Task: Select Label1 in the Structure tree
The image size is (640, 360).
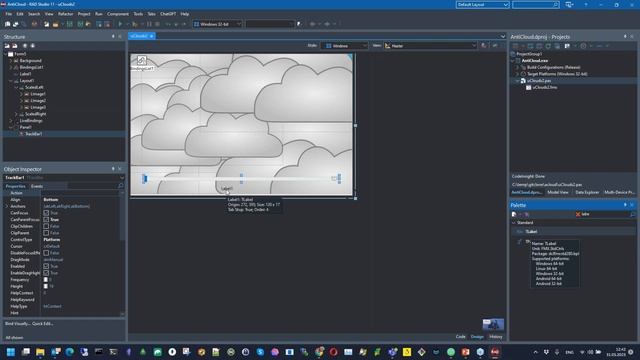Action: pyautogui.click(x=25, y=74)
